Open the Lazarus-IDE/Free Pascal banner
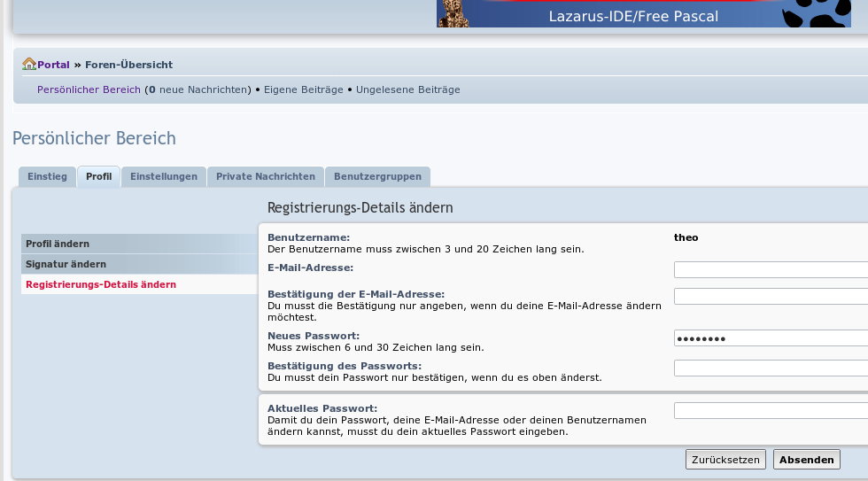The height and width of the screenshot is (481, 868). (632, 15)
